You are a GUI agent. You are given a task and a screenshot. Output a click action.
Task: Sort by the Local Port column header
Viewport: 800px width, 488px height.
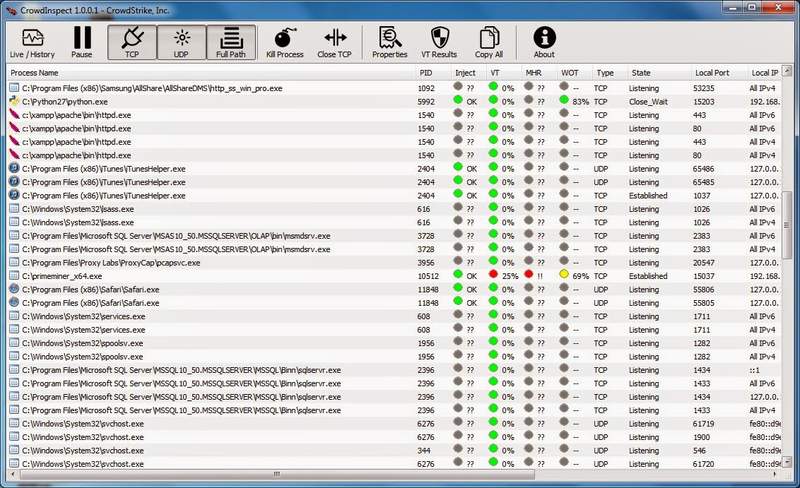[719, 72]
